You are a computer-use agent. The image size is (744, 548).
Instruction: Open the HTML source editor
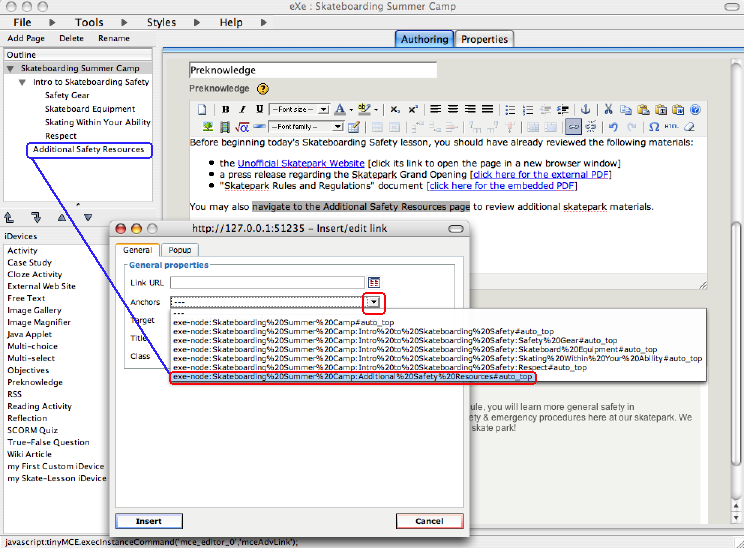click(x=671, y=127)
